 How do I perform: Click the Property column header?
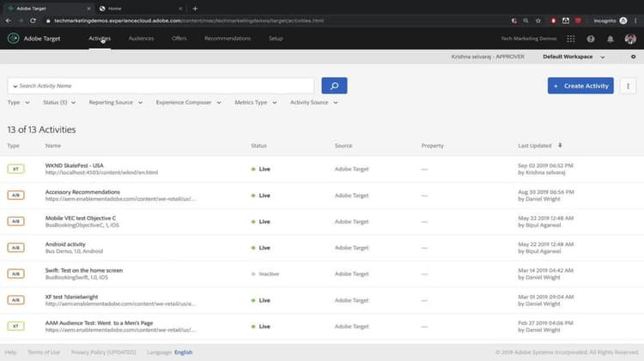pos(433,146)
